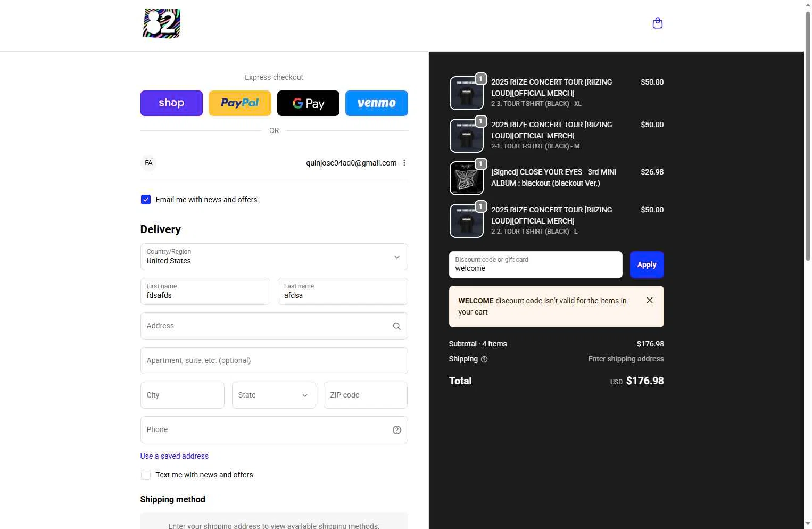Viewport: 812px width, 529px height.
Task: Click '2-1. TOUR T-SHIRT (BLACK) - M' text
Action: pyautogui.click(x=535, y=146)
